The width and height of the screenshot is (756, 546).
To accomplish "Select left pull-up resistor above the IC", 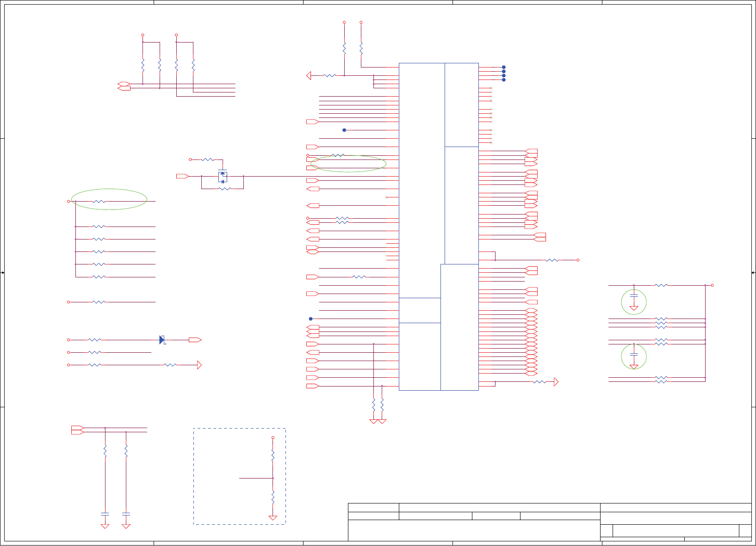I will (x=344, y=48).
